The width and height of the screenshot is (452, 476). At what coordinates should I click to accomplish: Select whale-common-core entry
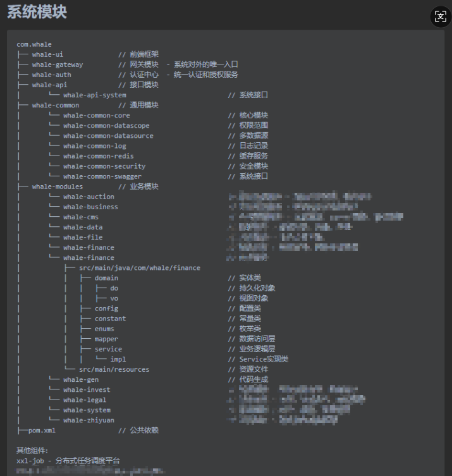click(97, 115)
